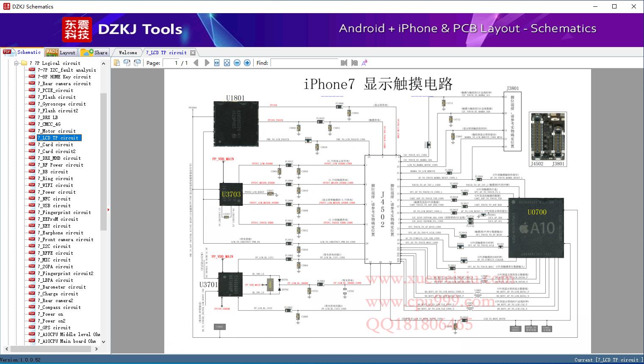The width and height of the screenshot is (644, 364).
Task: Click the DZKJ Tools logo
Action: (123, 30)
